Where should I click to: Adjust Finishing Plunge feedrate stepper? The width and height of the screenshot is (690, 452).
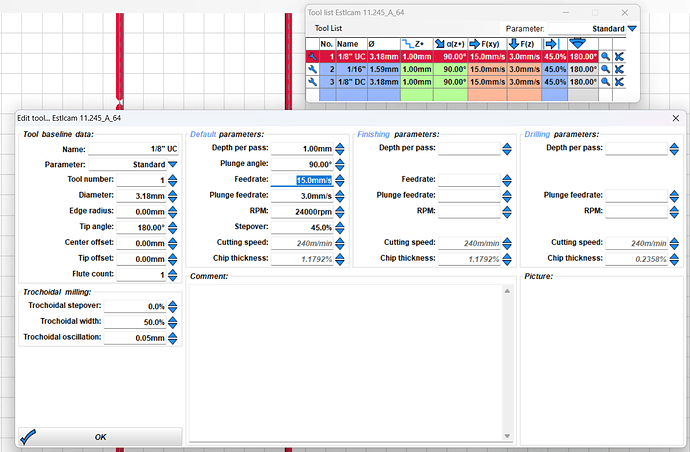tap(507, 196)
